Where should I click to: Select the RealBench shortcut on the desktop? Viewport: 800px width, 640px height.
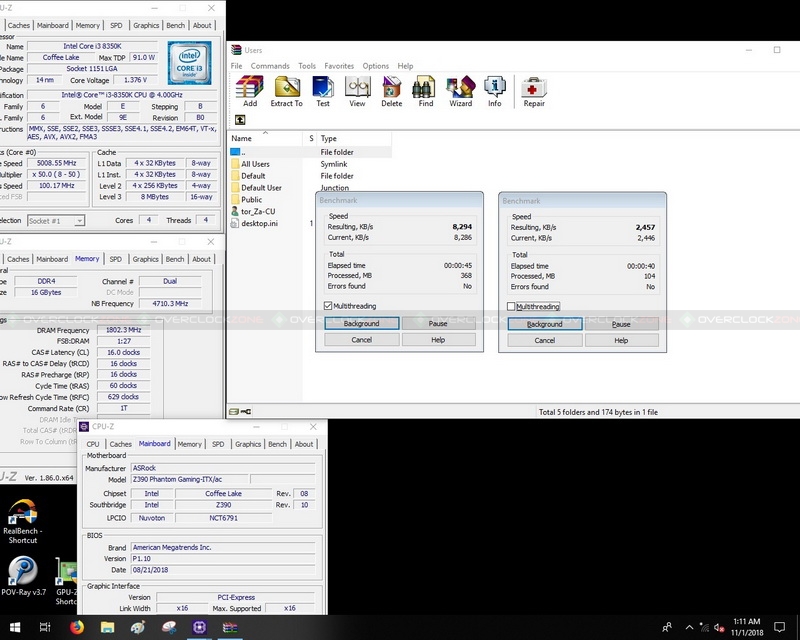click(22, 521)
